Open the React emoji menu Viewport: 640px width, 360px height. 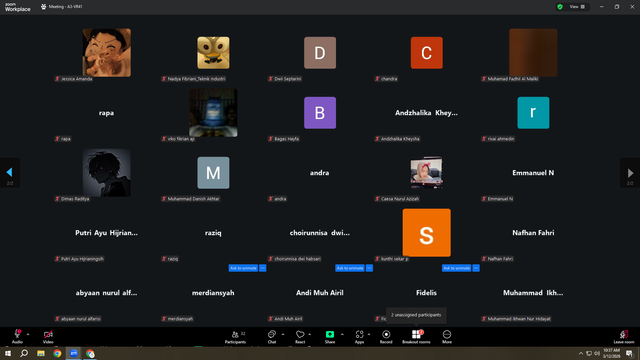(300, 337)
